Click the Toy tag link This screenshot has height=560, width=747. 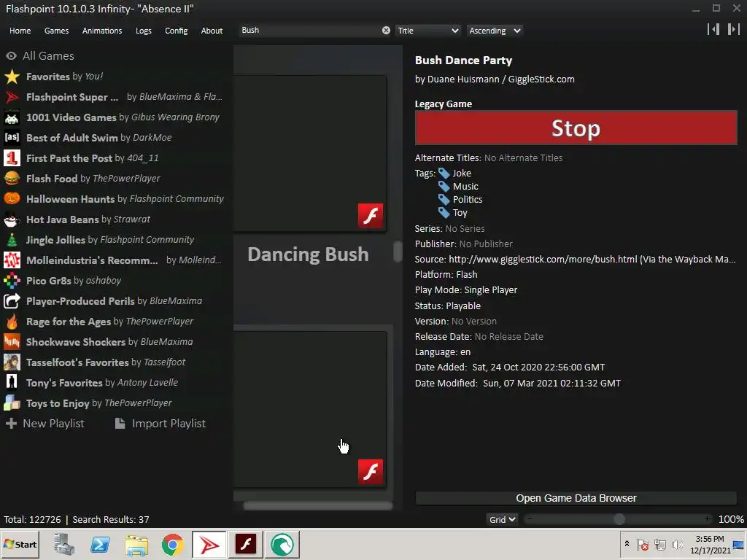coord(460,212)
